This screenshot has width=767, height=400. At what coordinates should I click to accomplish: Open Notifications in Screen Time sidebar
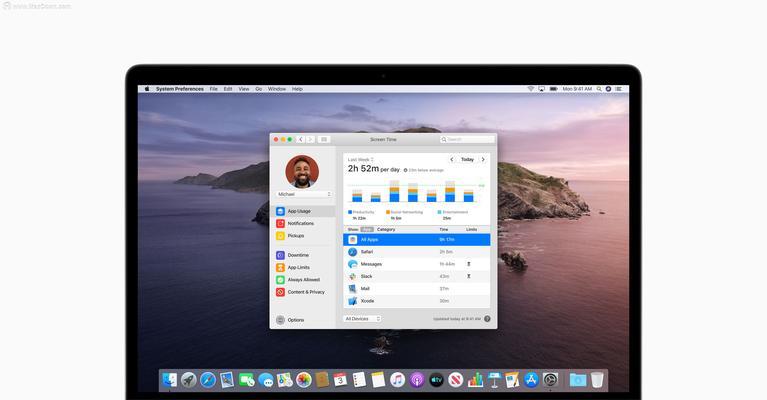click(295, 223)
